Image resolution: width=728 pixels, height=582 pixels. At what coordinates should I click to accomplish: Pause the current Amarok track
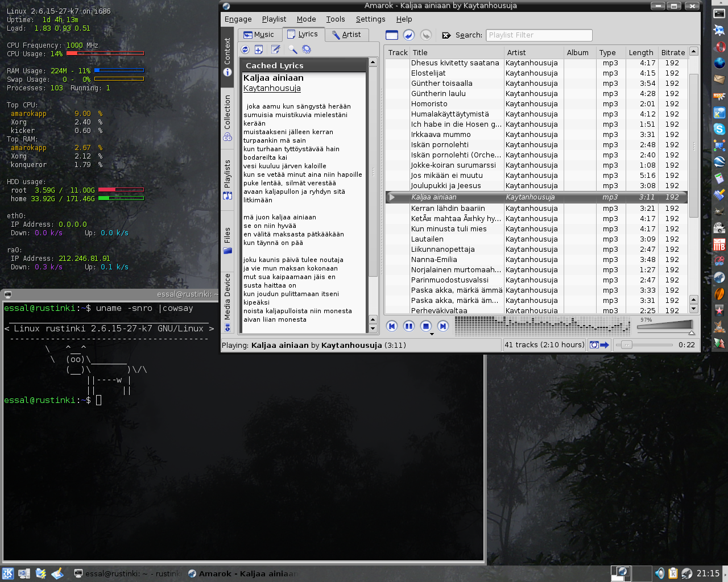point(409,326)
